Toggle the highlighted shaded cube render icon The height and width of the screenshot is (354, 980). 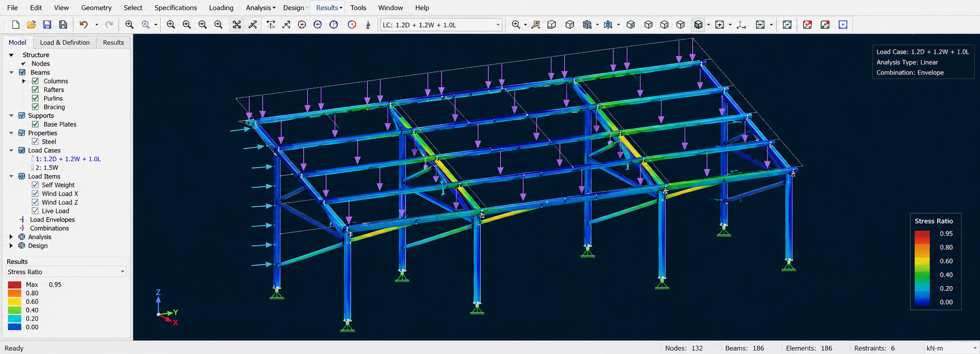coord(699,25)
